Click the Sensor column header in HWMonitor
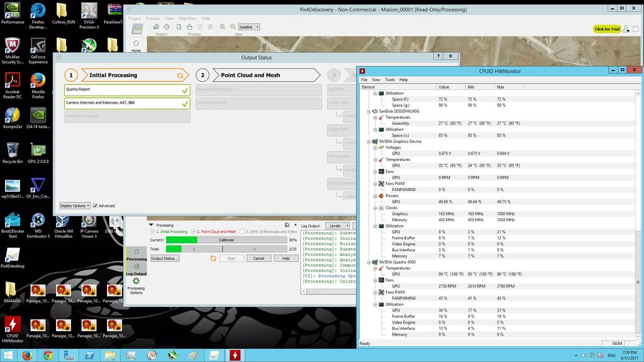The image size is (644, 362). click(397, 87)
